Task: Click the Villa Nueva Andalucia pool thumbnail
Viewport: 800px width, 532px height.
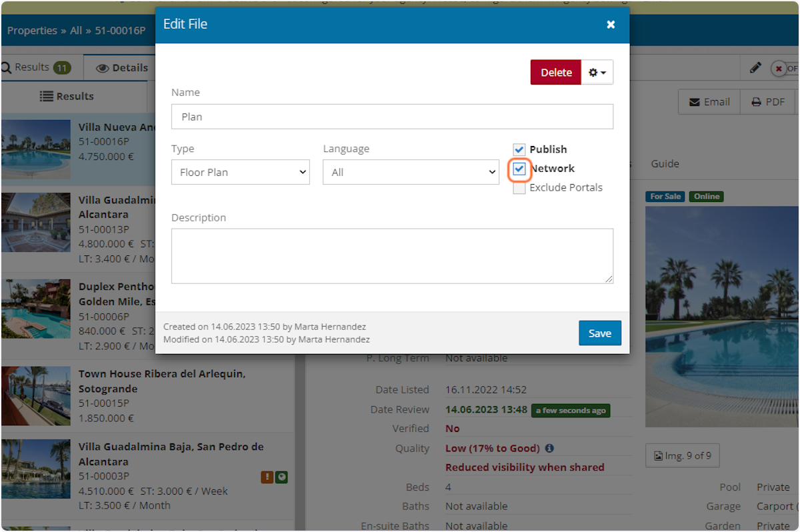Action: (36, 148)
